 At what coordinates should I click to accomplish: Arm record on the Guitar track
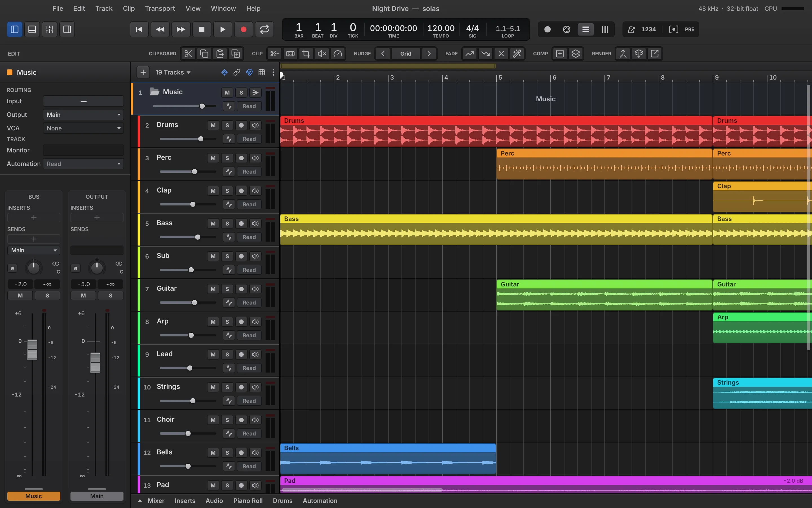(241, 289)
